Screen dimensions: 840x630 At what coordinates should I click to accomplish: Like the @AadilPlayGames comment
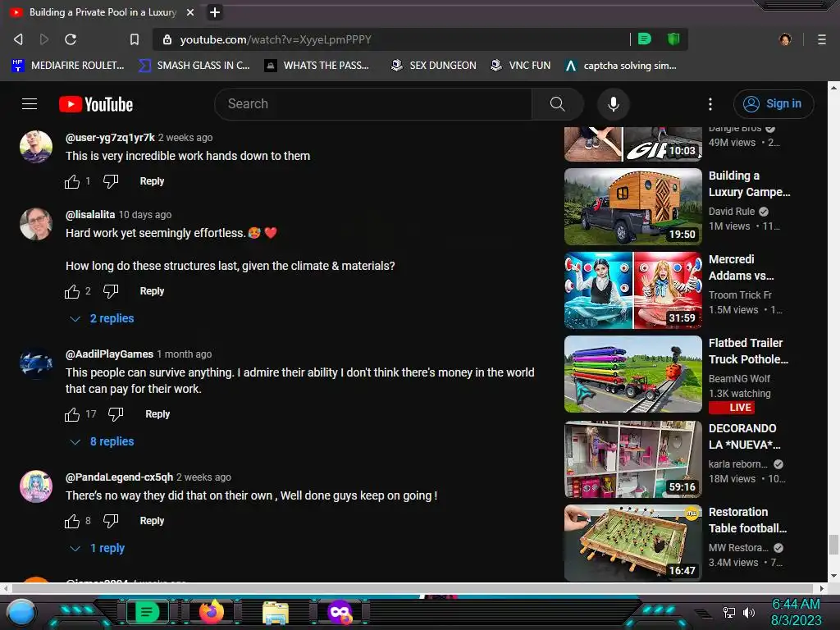(x=72, y=414)
